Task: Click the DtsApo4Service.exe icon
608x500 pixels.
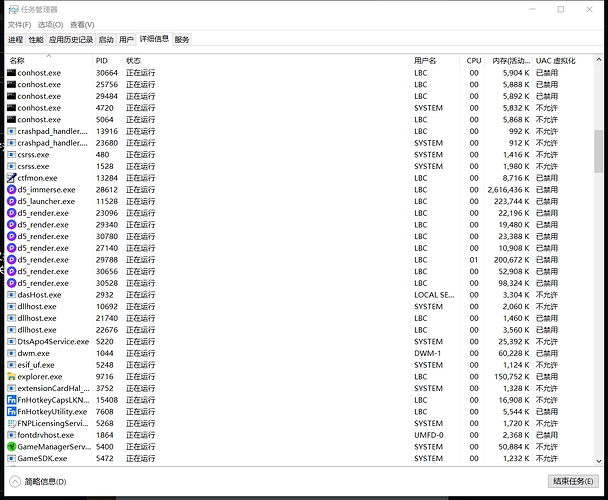Action: (x=11, y=342)
